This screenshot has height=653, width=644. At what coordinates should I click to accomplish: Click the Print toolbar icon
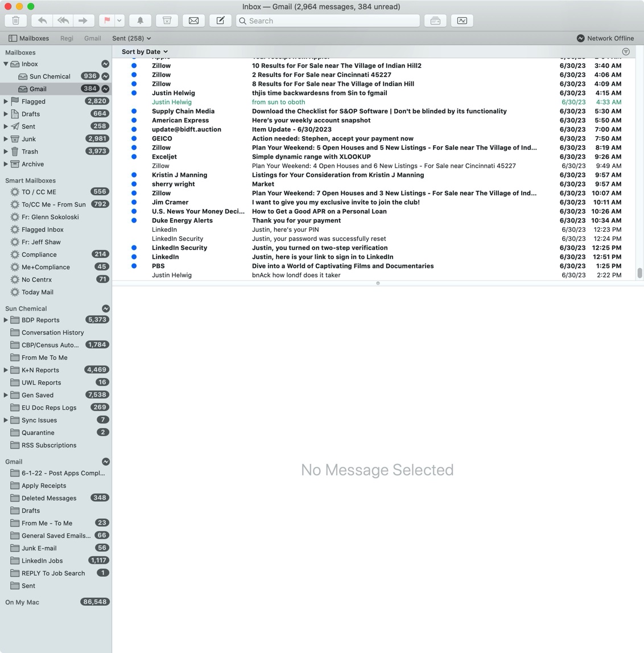(435, 20)
